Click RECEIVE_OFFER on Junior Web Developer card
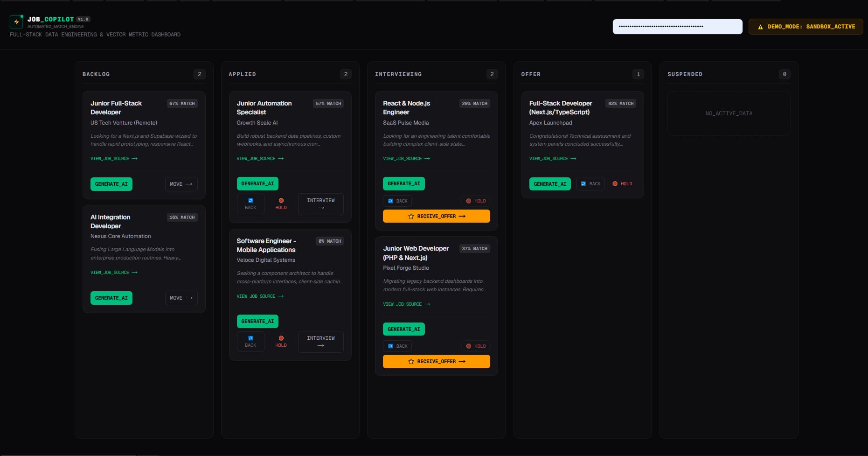The image size is (868, 456). point(437,361)
